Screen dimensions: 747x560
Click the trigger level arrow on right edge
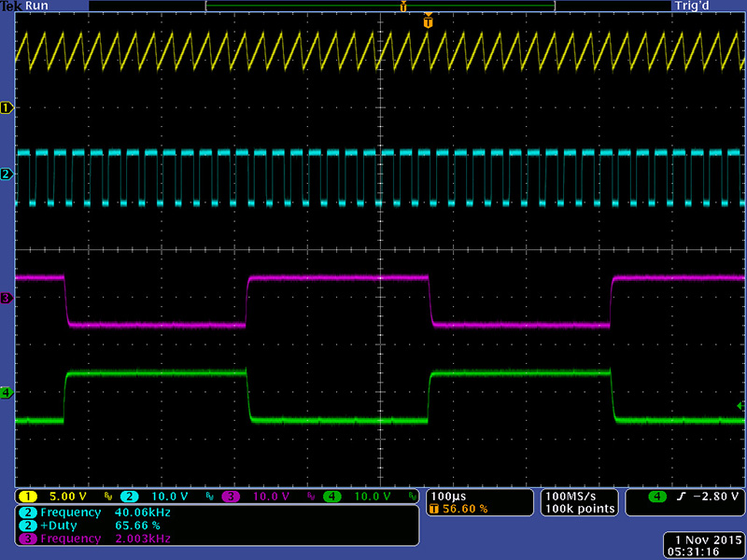[740, 406]
